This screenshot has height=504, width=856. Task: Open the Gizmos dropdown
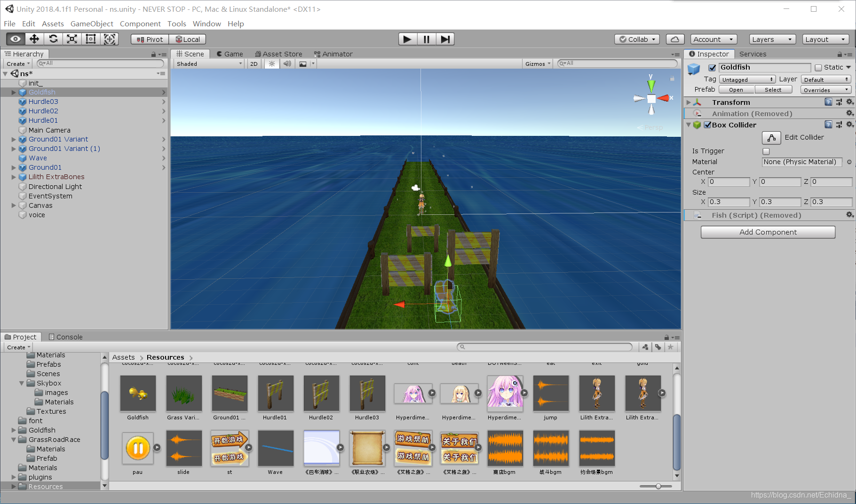pyautogui.click(x=538, y=64)
